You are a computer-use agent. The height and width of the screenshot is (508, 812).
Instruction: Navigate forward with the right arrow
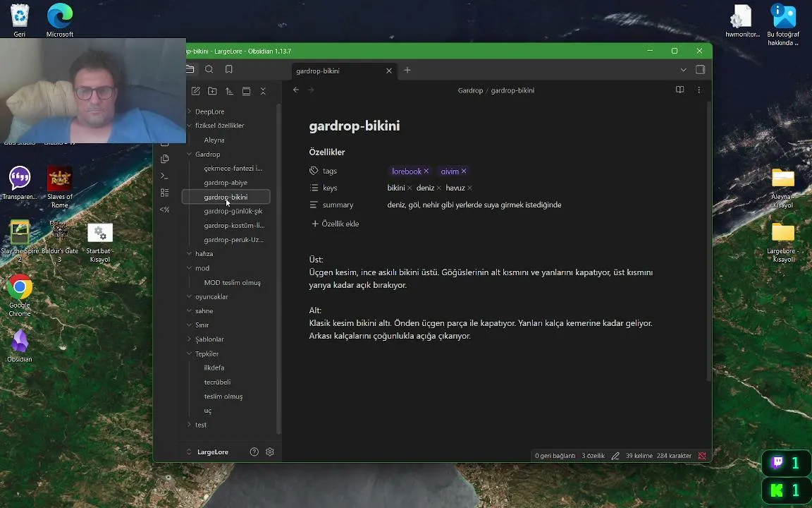(312, 90)
